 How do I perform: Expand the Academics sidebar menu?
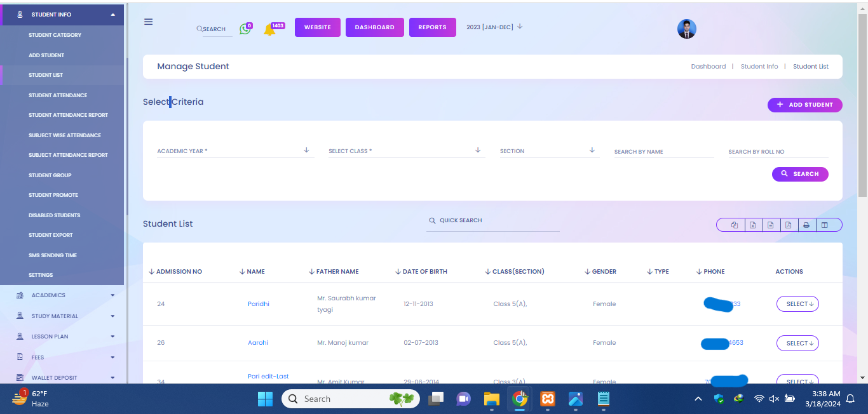point(64,295)
